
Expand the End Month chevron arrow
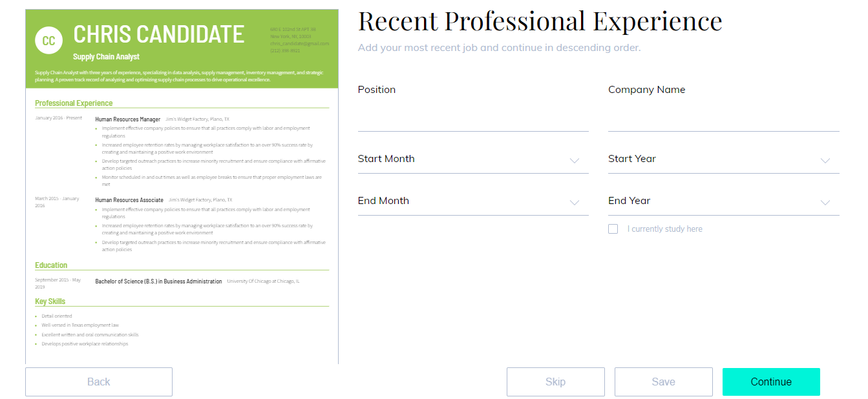[575, 203]
